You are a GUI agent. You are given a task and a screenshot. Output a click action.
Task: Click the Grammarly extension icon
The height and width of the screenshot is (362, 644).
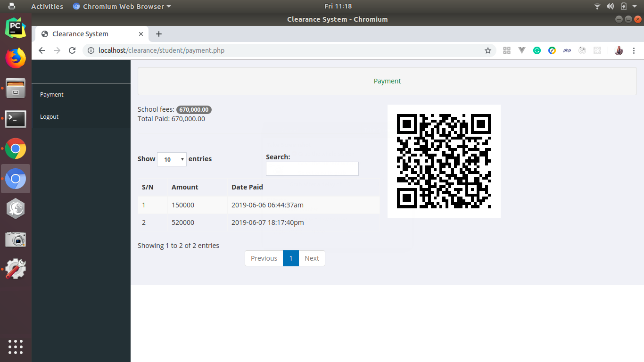[537, 50]
